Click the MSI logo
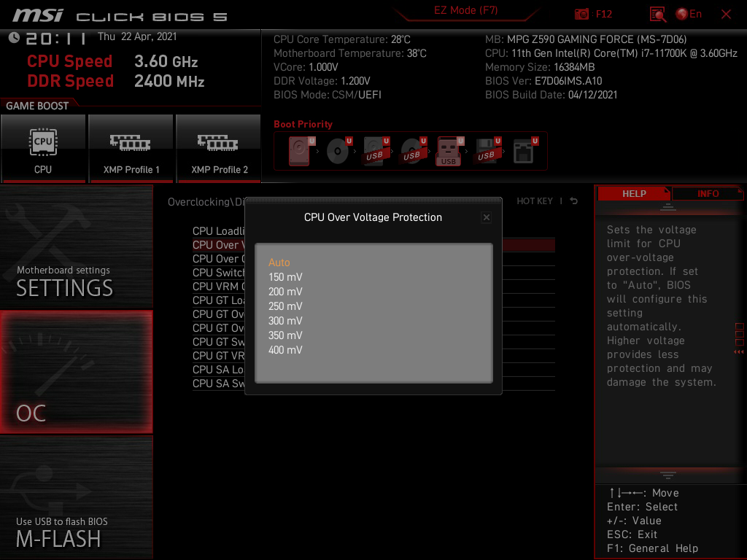The image size is (747, 560). 38,16
